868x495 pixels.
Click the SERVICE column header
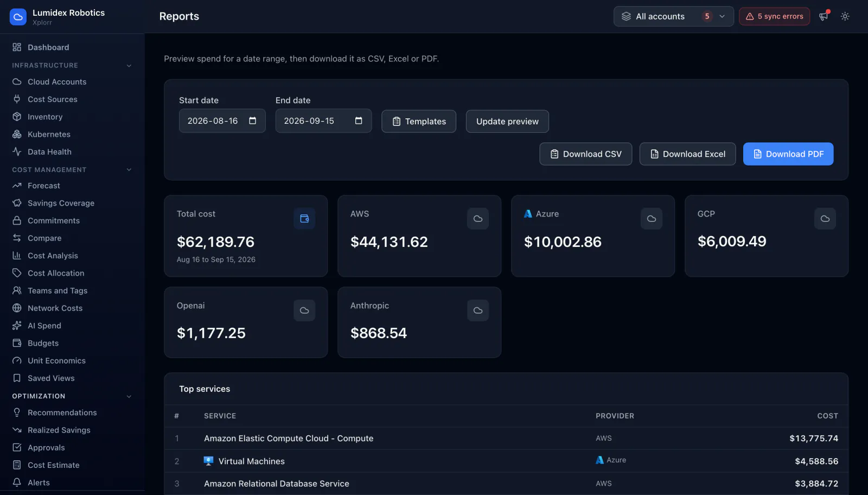(x=220, y=416)
